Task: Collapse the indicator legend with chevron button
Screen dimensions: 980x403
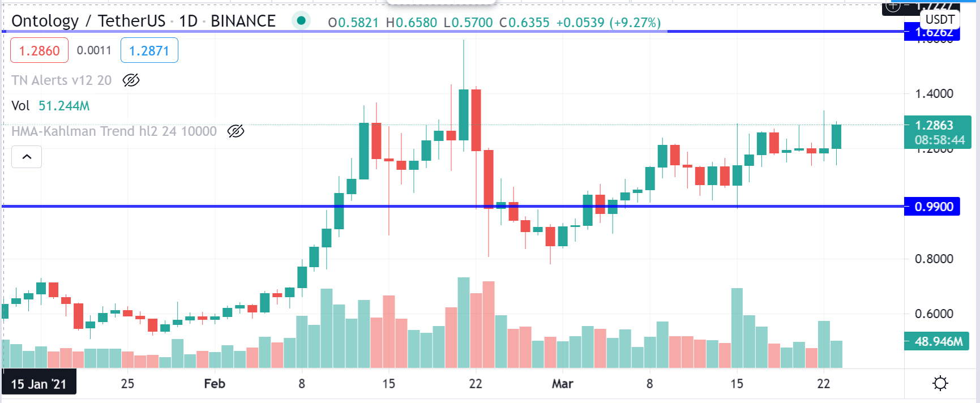Action: tap(27, 157)
